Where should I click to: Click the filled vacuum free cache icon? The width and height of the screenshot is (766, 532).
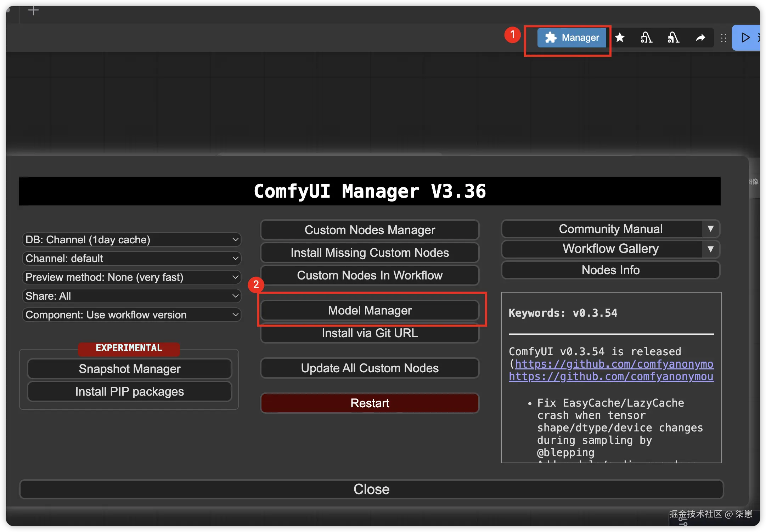673,38
